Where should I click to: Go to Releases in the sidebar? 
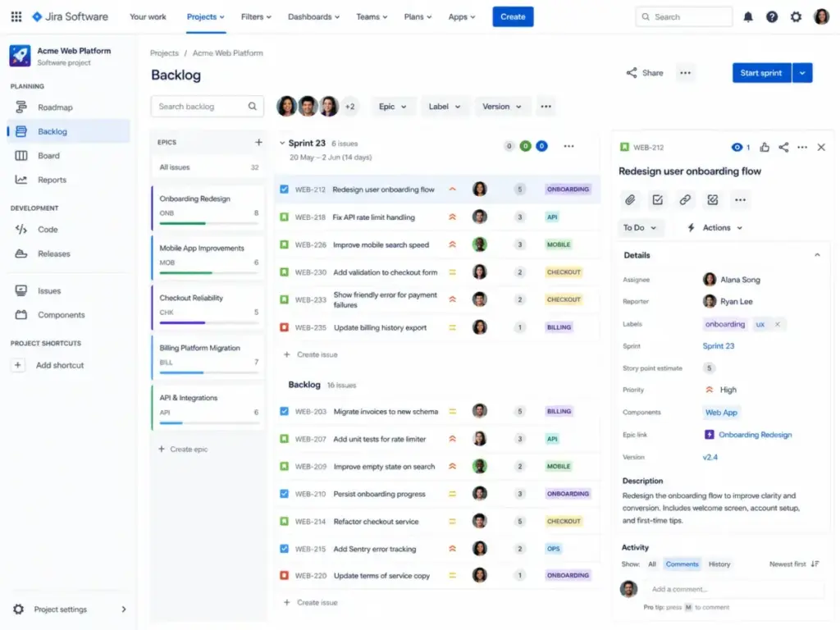53,253
